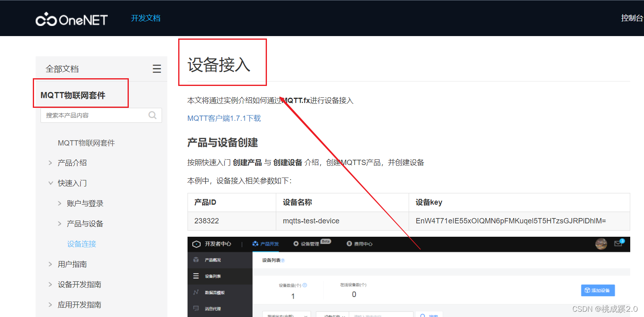644x317 pixels.
Task: Click the help icon beside 设备列表 heading
Action: point(283,261)
